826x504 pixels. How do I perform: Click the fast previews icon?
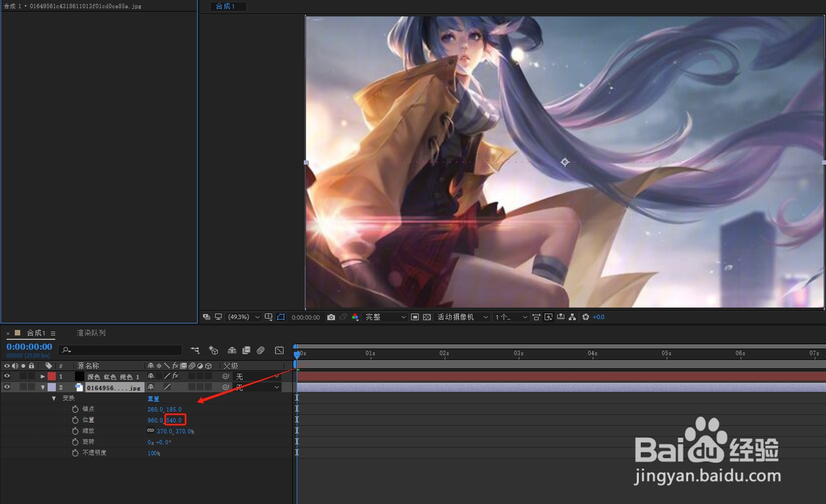(548, 317)
